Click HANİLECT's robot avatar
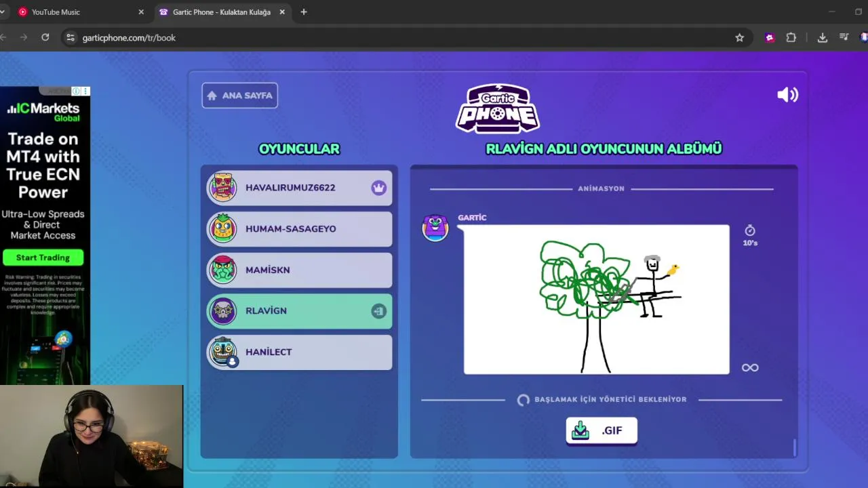Screen dimensions: 868x488 click(x=223, y=352)
